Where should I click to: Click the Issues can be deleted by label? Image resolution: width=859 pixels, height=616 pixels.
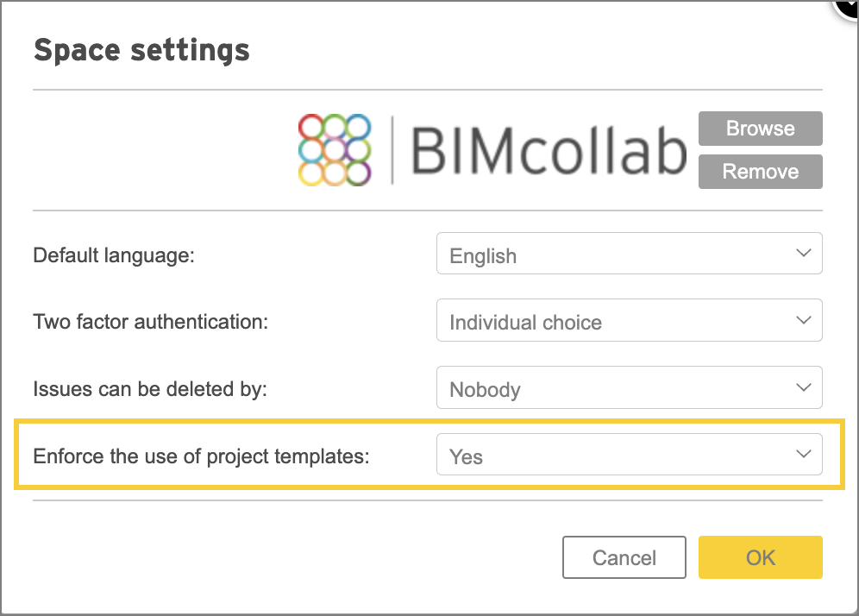(150, 389)
